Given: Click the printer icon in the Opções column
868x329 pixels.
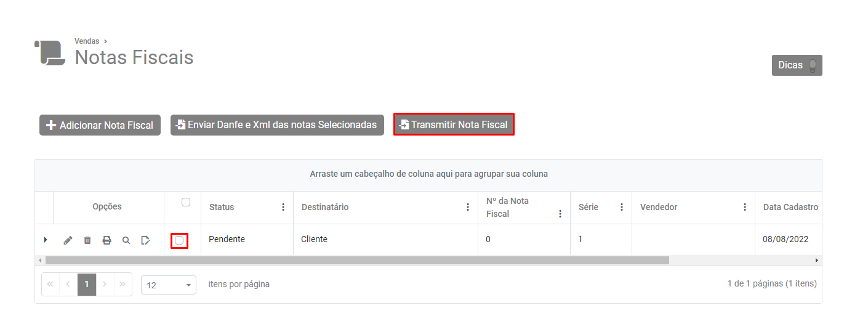Looking at the screenshot, I should pyautogui.click(x=106, y=240).
